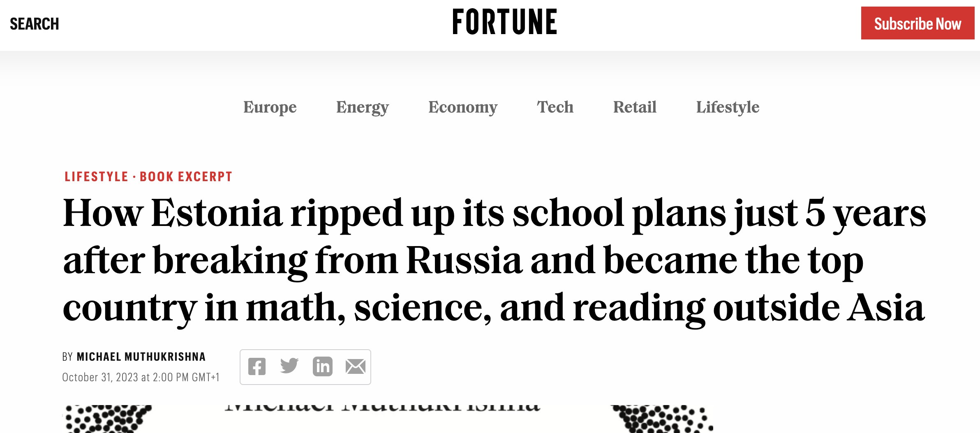Open the Energy section
Image resolution: width=980 pixels, height=433 pixels.
click(362, 107)
